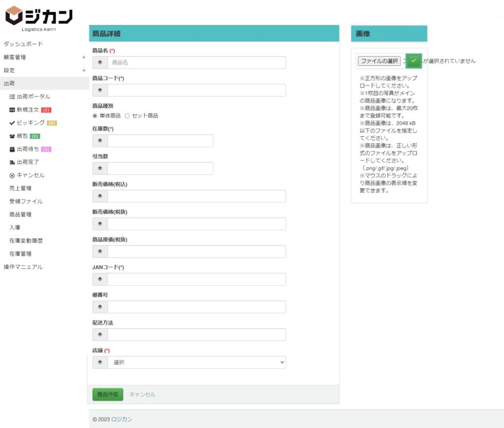504x428 pixels.
Task: Click the green checkmark upload icon
Action: pos(413,61)
